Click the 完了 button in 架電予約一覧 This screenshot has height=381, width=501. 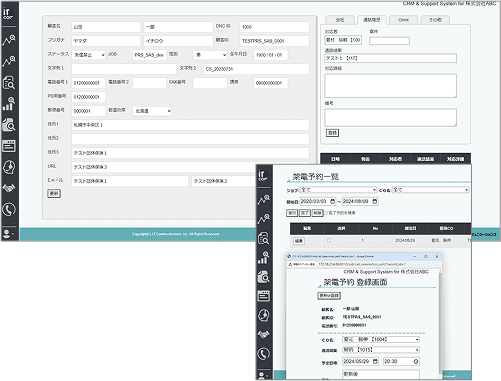click(305, 213)
